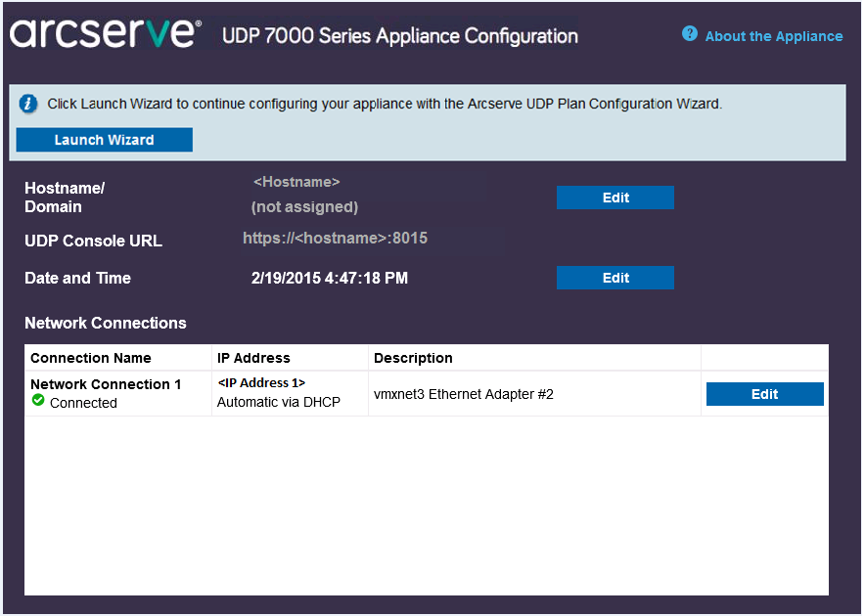This screenshot has height=616, width=865.
Task: Edit the Date and Time settings
Action: point(615,277)
